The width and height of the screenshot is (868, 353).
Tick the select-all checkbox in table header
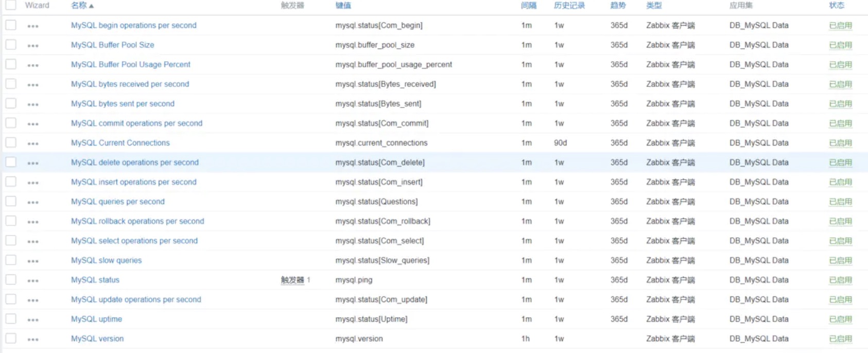11,5
